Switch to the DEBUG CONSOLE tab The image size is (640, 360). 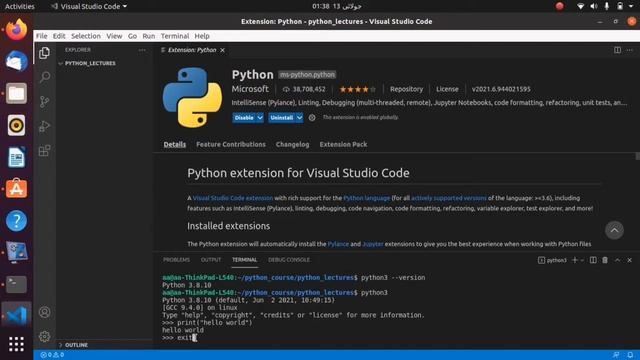289,260
